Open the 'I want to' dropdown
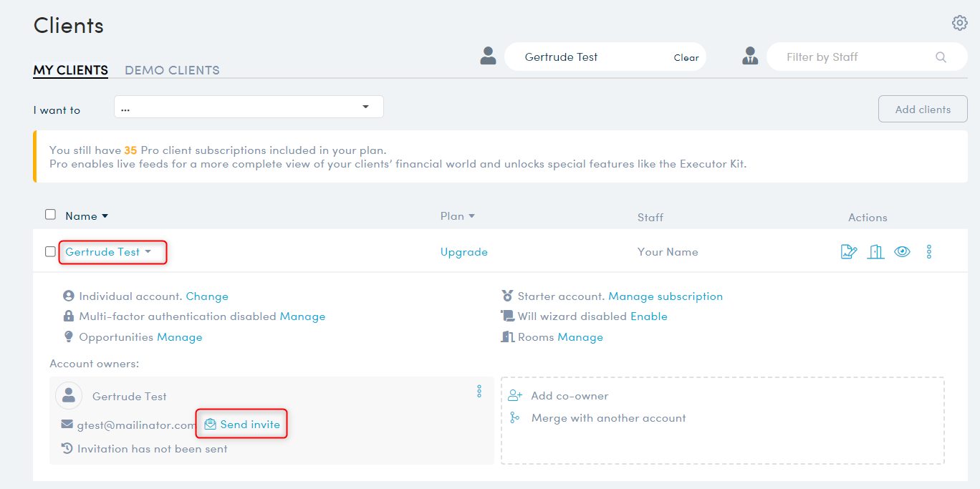 (249, 107)
